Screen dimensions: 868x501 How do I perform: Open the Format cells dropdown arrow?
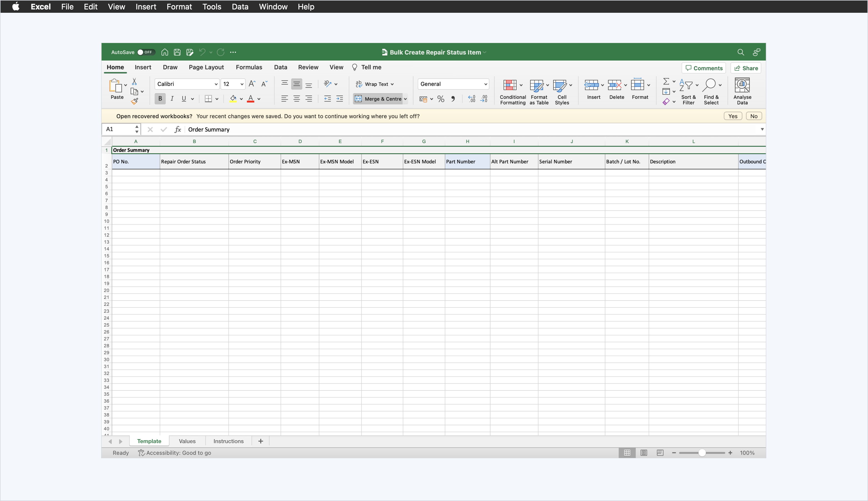click(x=649, y=85)
